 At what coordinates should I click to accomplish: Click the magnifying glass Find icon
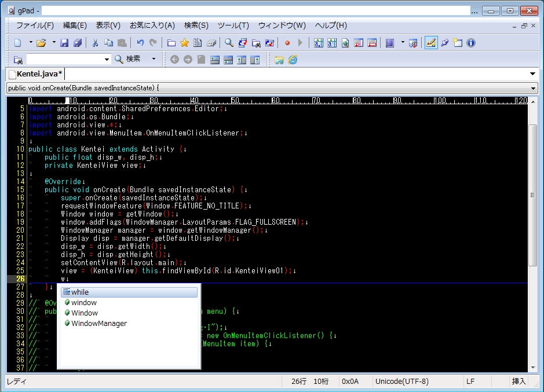click(229, 43)
